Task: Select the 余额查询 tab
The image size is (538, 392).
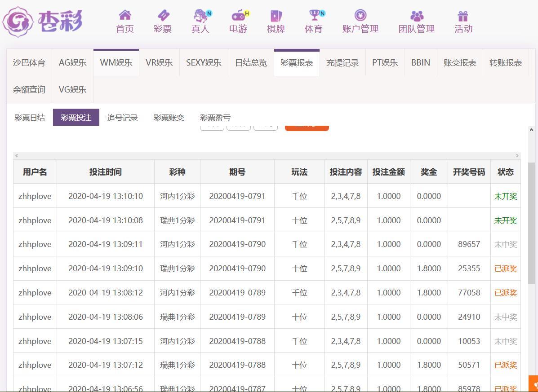Action: [x=29, y=90]
